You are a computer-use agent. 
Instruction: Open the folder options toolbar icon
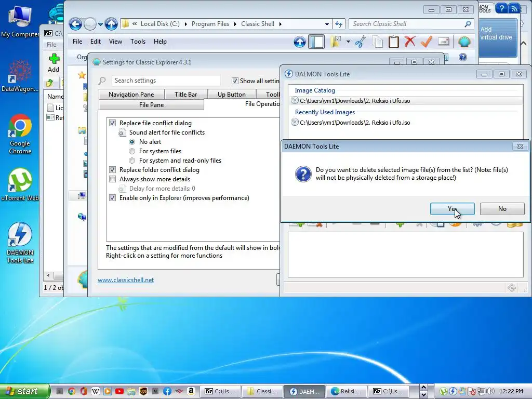(x=336, y=42)
